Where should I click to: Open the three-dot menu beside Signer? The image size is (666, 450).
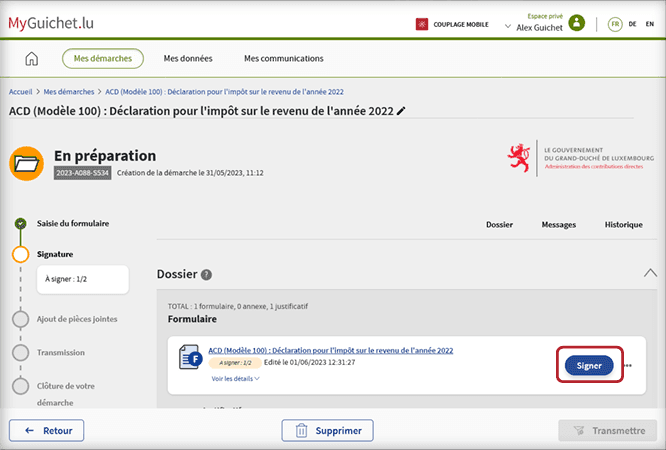[x=628, y=366]
